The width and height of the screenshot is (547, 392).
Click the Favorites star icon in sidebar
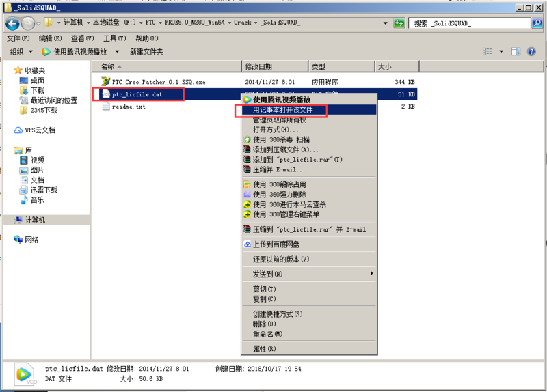click(x=18, y=70)
